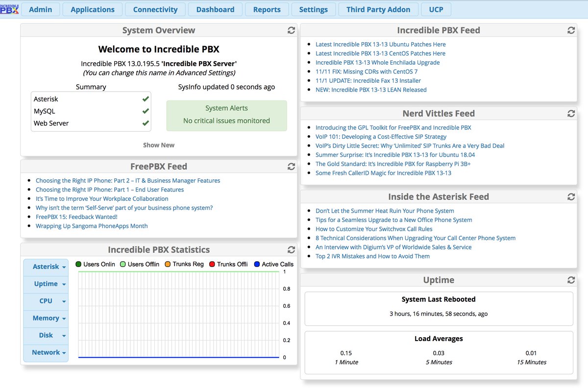Image resolution: width=588 pixels, height=392 pixels.
Task: Expand the CPU statistics dropdown
Action: [x=46, y=301]
